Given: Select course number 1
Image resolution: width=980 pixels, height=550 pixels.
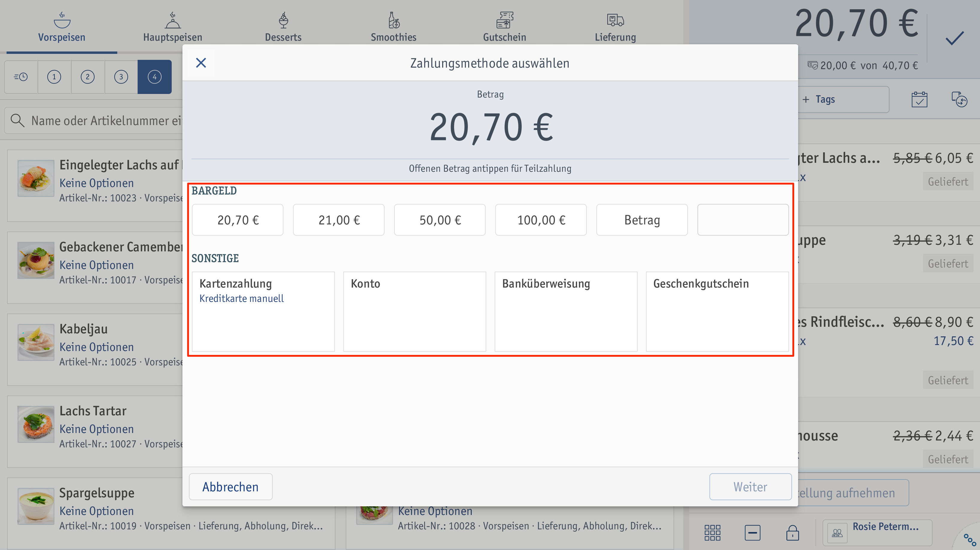Looking at the screenshot, I should (x=54, y=77).
